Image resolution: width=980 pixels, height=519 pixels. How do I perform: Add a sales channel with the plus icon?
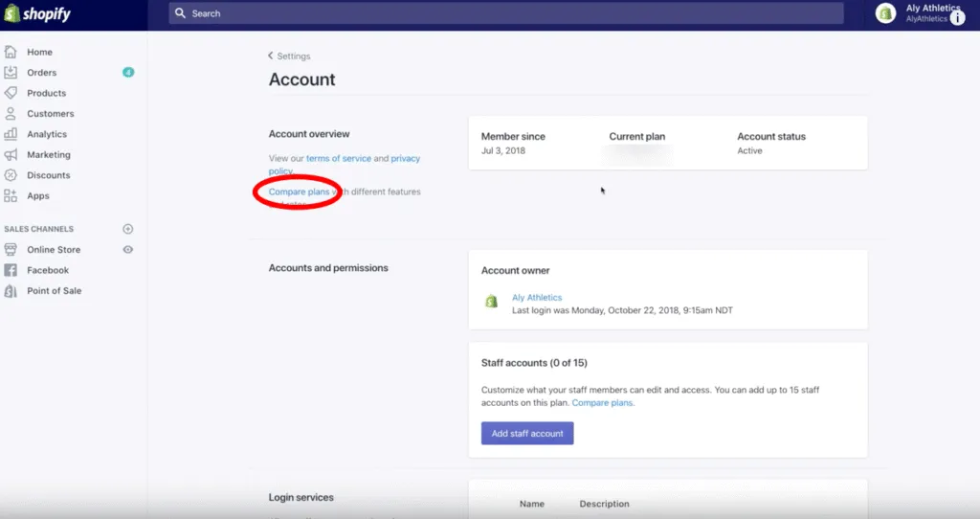tap(128, 229)
